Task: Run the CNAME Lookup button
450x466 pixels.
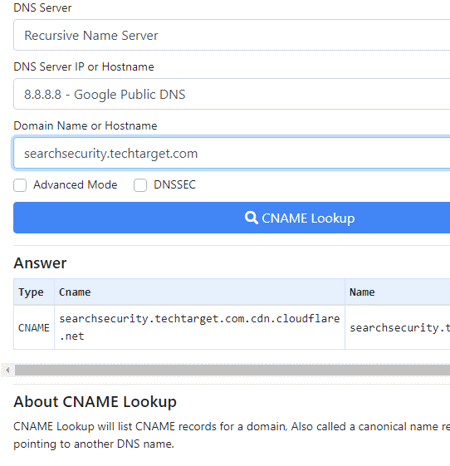Action: pos(232,218)
